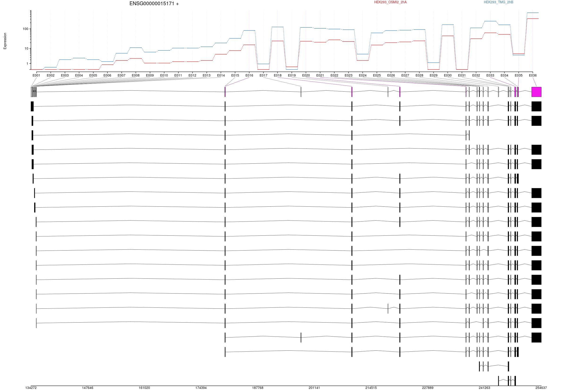Click genomic coordinate 187768

[x=258, y=388]
